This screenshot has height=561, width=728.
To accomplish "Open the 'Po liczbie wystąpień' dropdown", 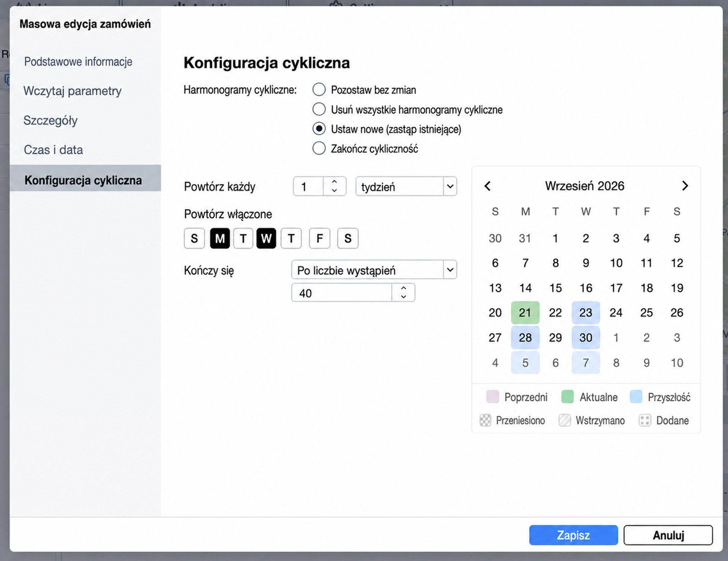I will (x=374, y=270).
